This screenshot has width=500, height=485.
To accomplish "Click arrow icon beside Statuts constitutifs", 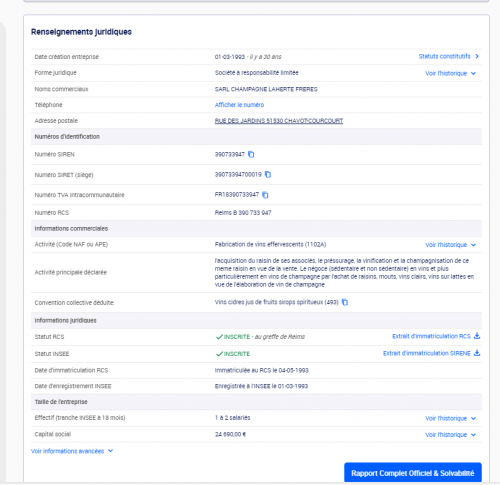I will pos(477,56).
